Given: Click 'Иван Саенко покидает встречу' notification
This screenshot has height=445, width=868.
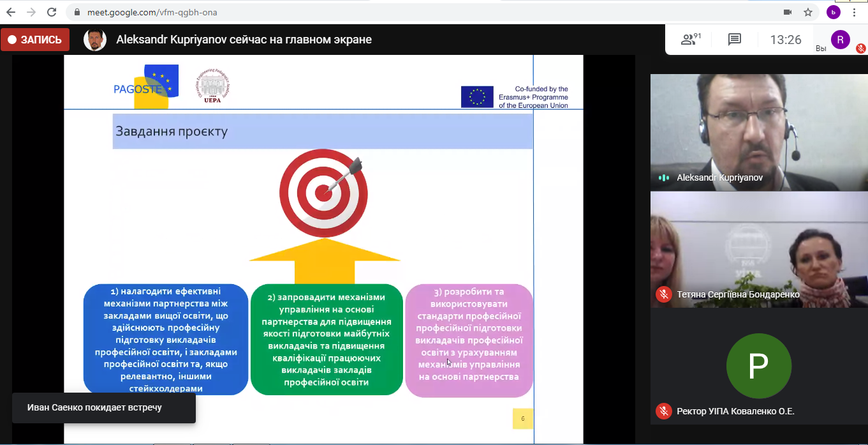Looking at the screenshot, I should (104, 407).
